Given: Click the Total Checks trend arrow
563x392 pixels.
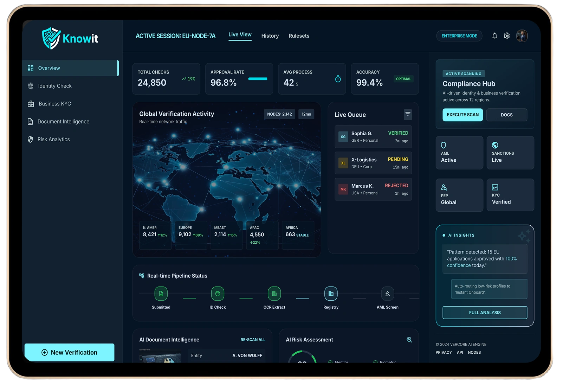Looking at the screenshot, I should pyautogui.click(x=184, y=79).
